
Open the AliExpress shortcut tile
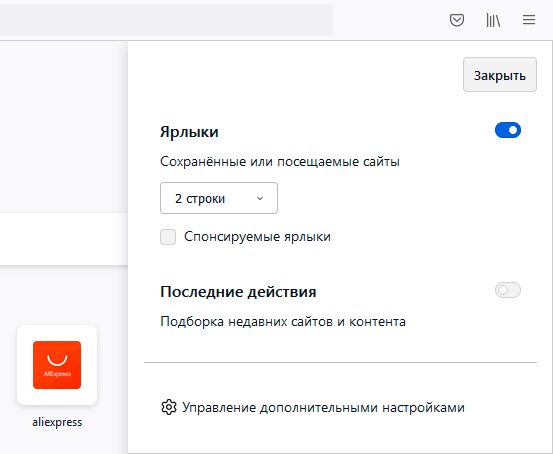[x=57, y=365]
